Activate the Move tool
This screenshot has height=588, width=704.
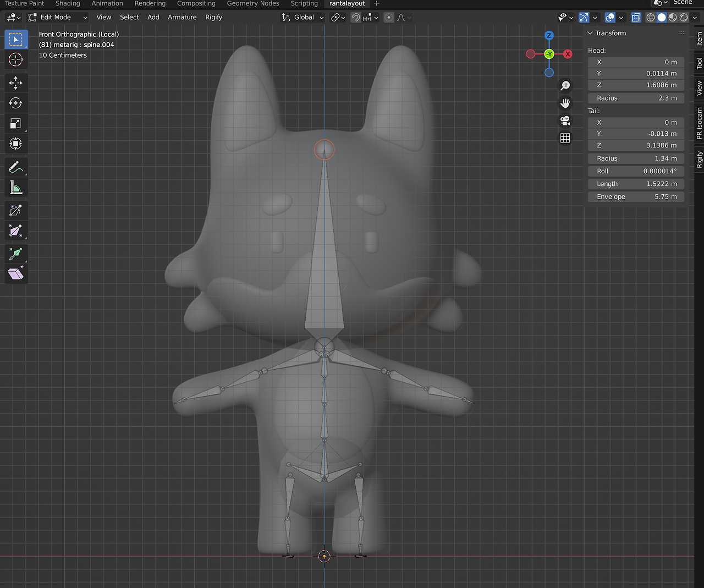point(15,83)
